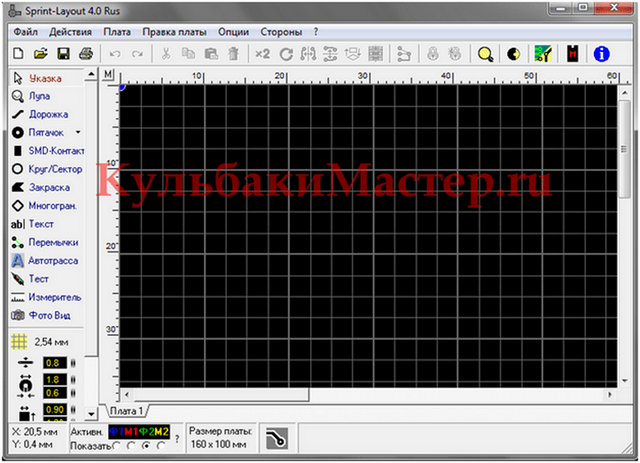640x463 pixels.
Task: Click the SMD size 0.90 field
Action: coord(55,410)
